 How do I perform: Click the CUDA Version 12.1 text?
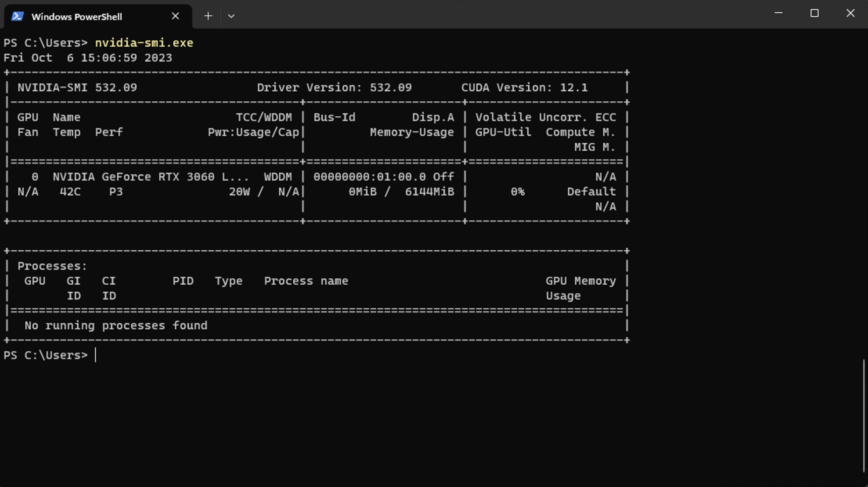coord(525,87)
